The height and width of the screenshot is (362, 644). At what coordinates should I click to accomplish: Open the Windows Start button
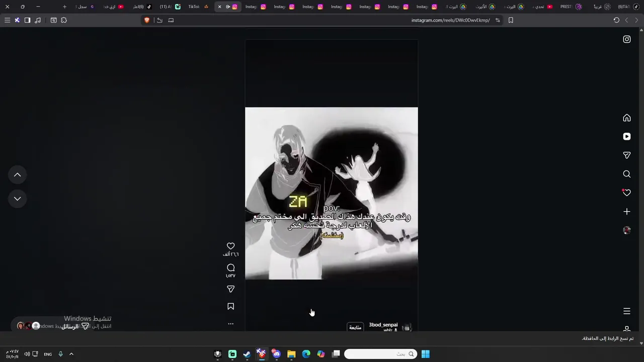pyautogui.click(x=426, y=354)
